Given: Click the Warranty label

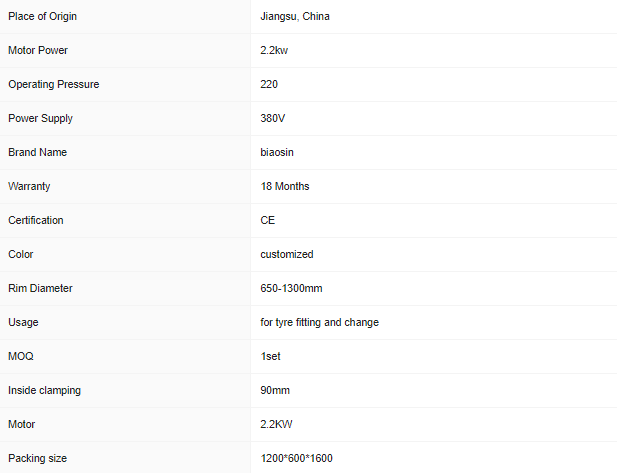Looking at the screenshot, I should tap(29, 186).
